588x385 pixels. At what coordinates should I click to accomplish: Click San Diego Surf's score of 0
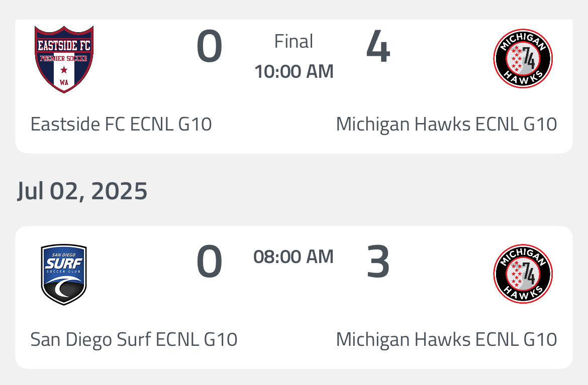click(x=209, y=263)
